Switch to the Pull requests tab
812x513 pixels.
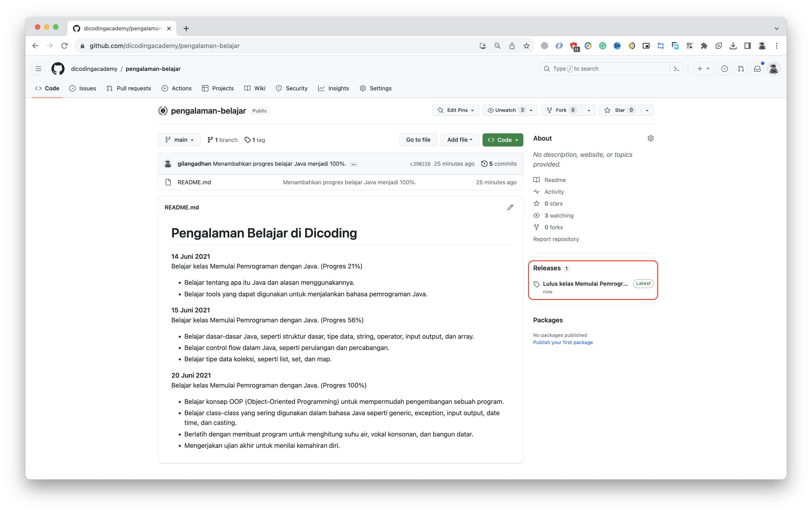[129, 88]
